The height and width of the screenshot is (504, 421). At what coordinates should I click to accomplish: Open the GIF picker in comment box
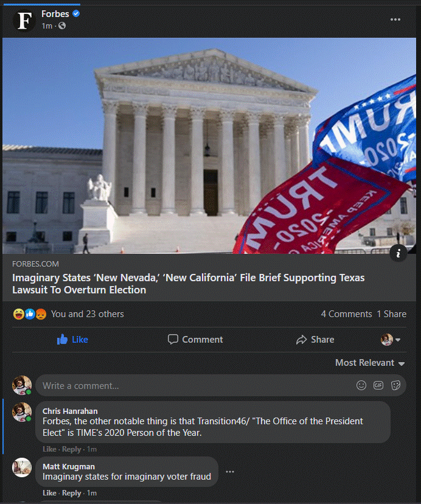point(378,385)
